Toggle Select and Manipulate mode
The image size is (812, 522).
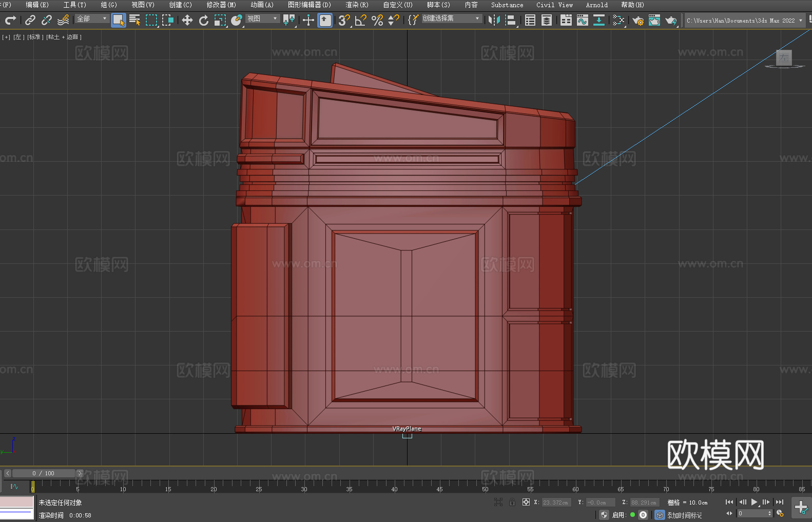[308, 20]
